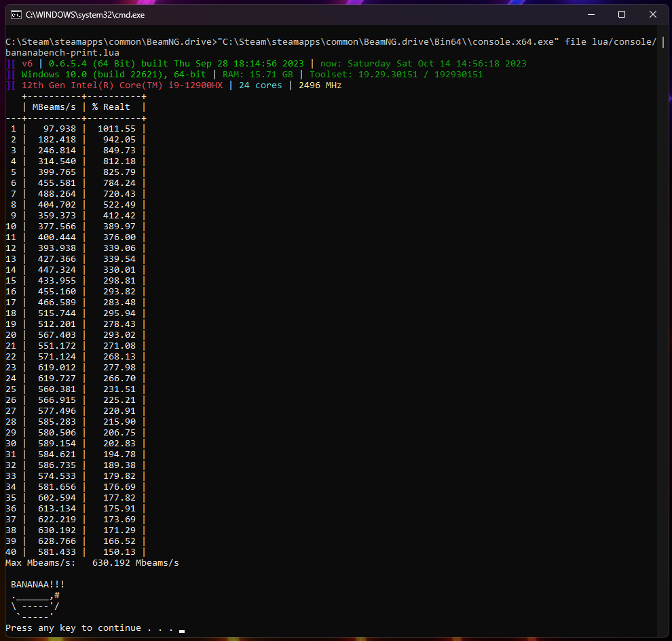This screenshot has height=641, width=672.
Task: Click the title text C:\WINDOWS\system32\cmd.exe
Action: (85, 15)
